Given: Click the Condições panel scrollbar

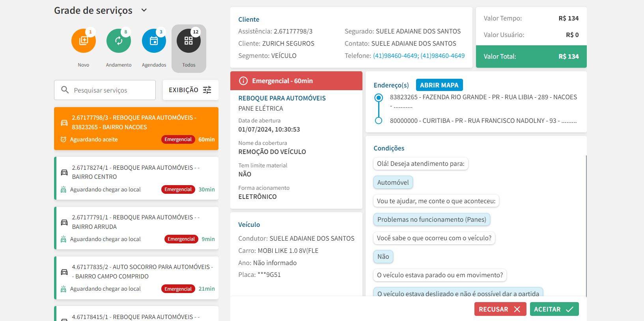Looking at the screenshot, I should [586, 225].
